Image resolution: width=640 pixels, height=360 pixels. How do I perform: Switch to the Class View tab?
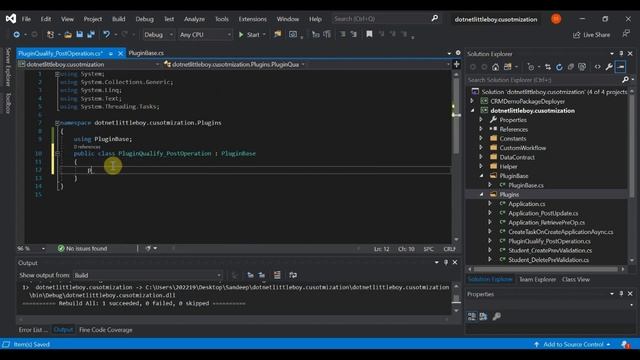click(576, 280)
